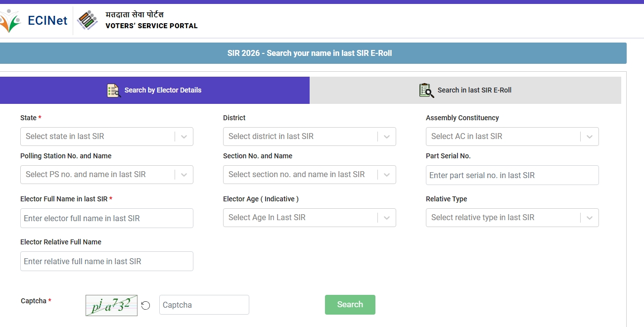The image size is (644, 327).
Task: Expand the State dropdown
Action: (106, 137)
